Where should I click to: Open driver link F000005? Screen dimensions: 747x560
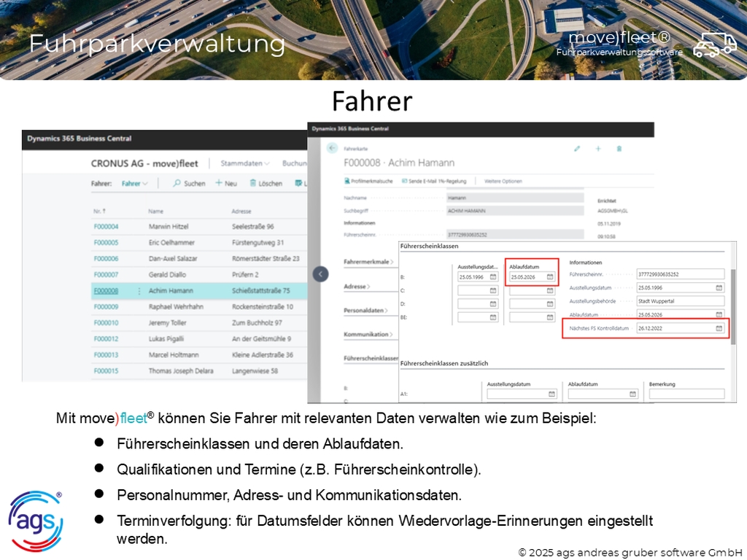click(106, 242)
